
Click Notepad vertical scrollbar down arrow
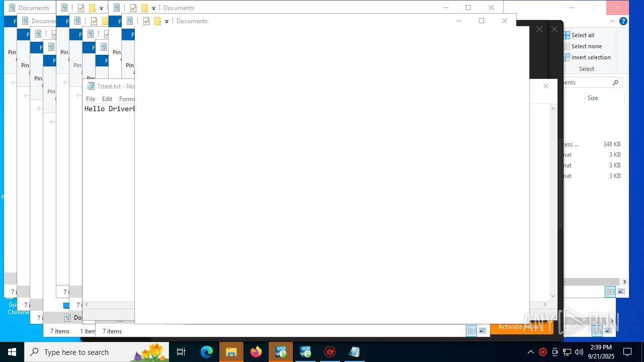pyautogui.click(x=553, y=296)
